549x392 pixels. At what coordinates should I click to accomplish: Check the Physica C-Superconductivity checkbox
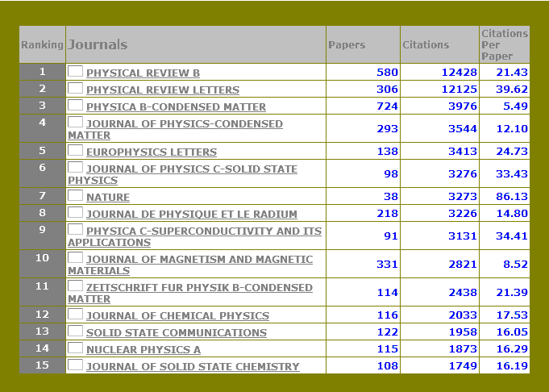tap(75, 229)
